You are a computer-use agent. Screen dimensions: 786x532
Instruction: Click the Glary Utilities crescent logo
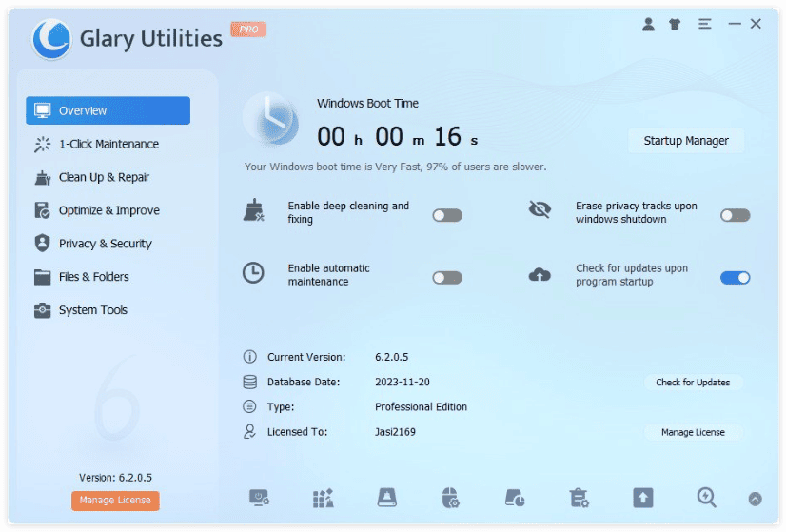pos(51,39)
